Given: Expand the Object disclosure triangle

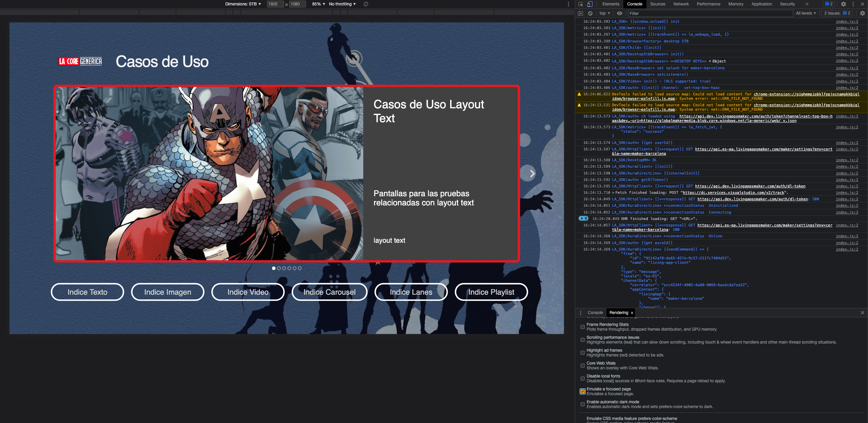Looking at the screenshot, I should [710, 61].
